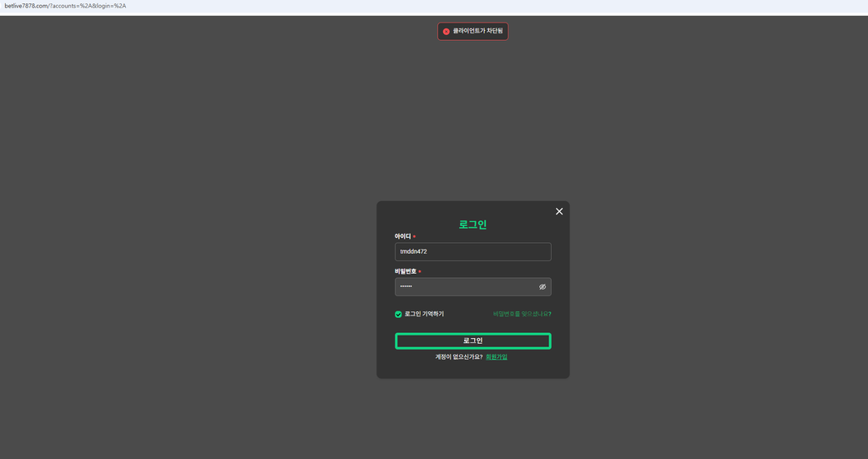Screen dimensions: 868x459
Task: Click the 로그인 기억하기 label text
Action: coord(424,315)
